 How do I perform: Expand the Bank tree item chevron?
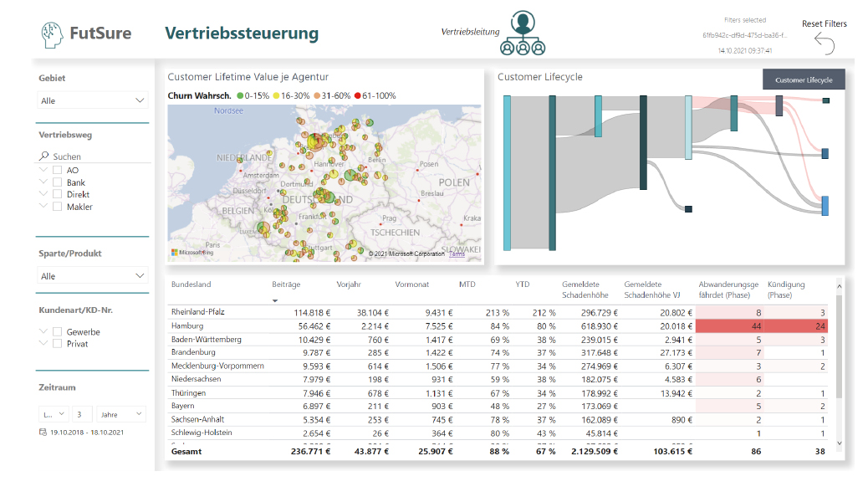(x=43, y=182)
